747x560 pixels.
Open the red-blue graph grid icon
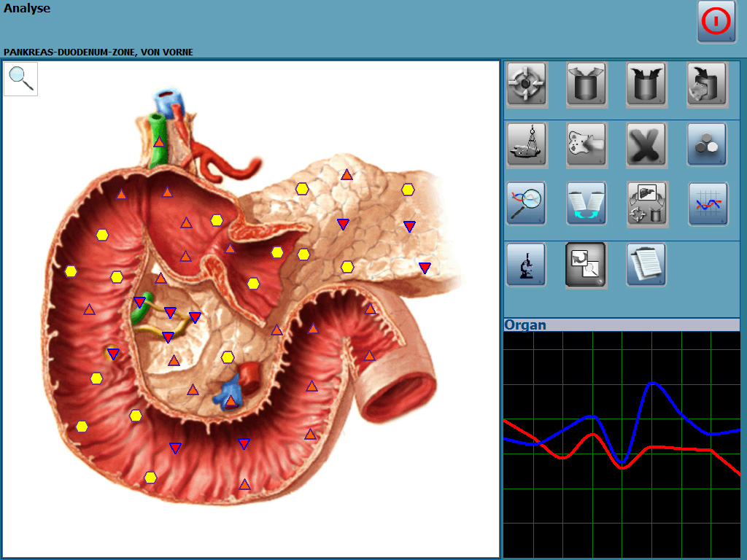tap(708, 203)
